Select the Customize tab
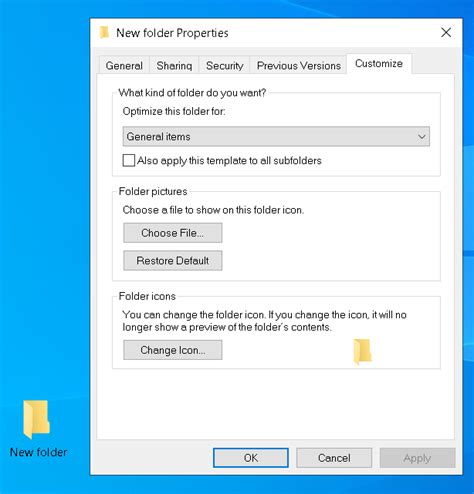This screenshot has height=494, width=474. coord(379,63)
